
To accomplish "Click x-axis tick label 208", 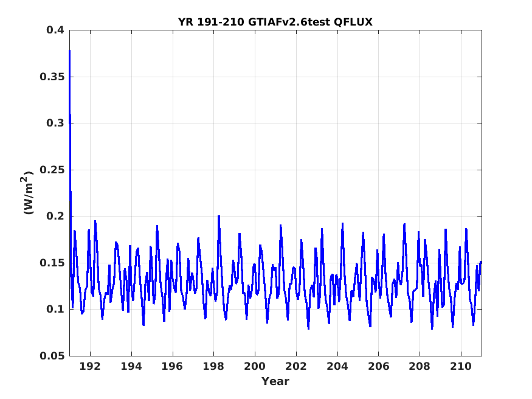I will coord(420,366).
